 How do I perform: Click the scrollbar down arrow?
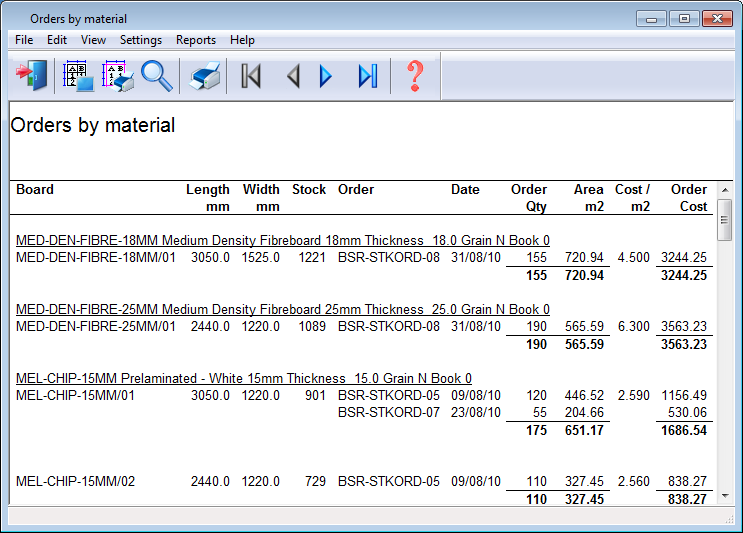point(725,496)
